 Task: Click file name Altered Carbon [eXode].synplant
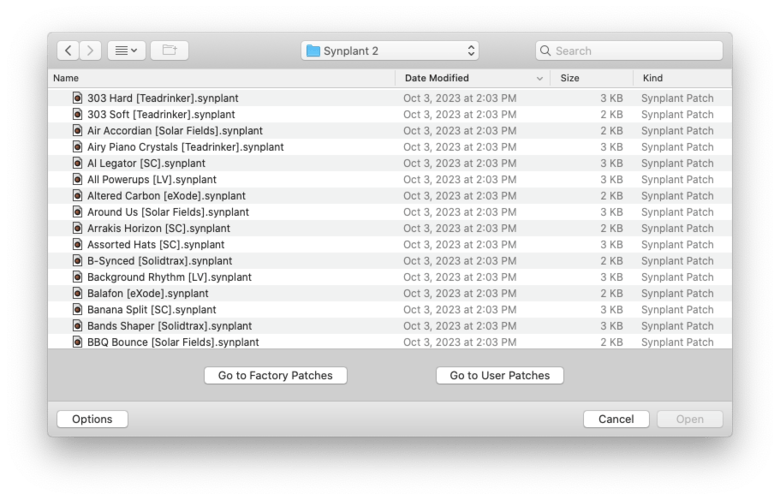[166, 196]
